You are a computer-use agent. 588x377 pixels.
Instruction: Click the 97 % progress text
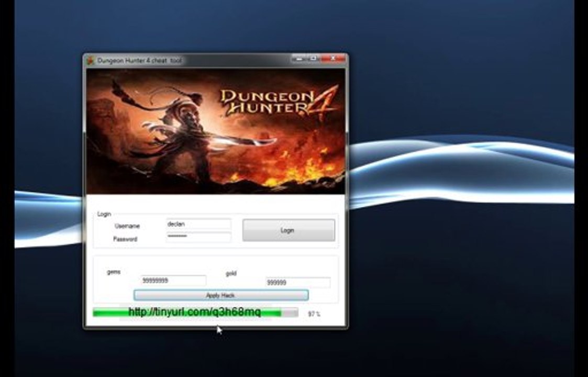coord(314,314)
